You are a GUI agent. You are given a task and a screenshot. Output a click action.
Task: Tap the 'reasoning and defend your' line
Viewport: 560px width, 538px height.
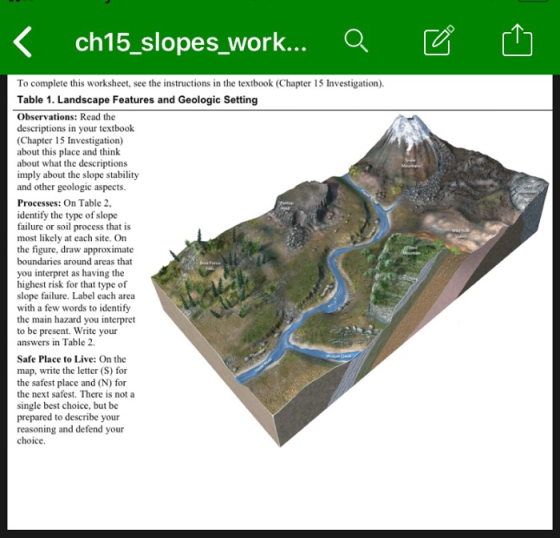point(70,429)
